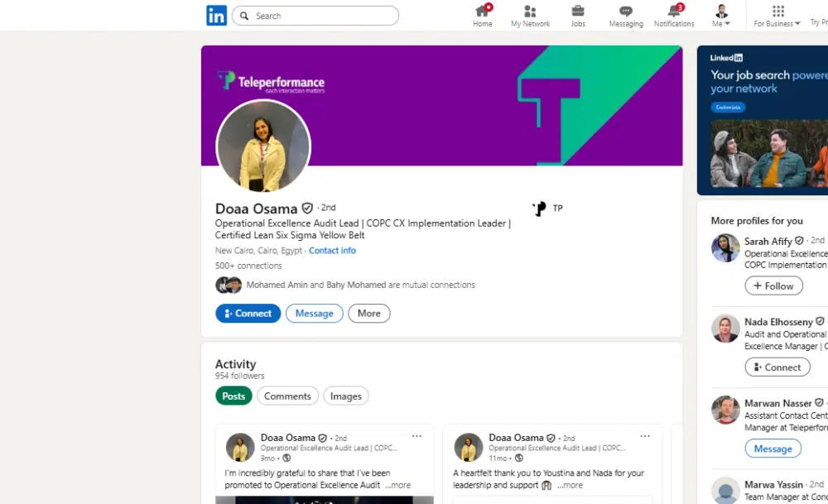Screen dimensions: 828x504
Task: Message Doaa Osama via profile button
Action: (314, 314)
